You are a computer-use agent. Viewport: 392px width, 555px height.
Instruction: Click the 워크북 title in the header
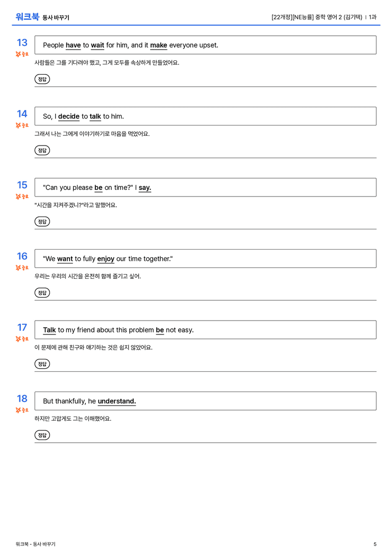[27, 17]
